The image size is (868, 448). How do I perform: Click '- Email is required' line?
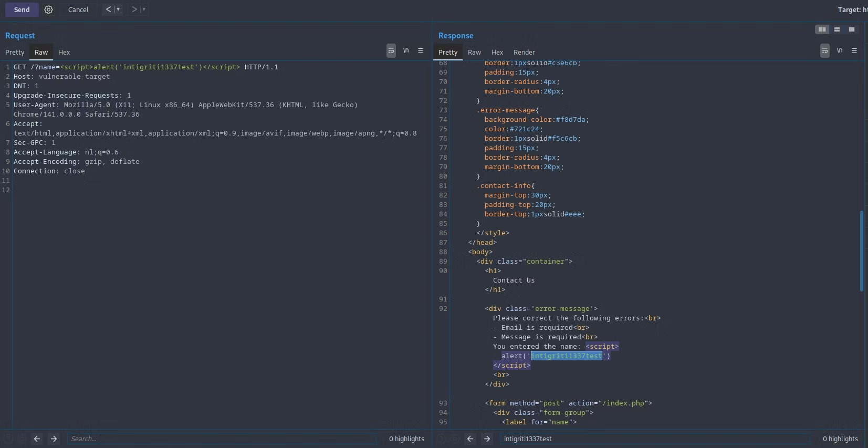point(541,327)
